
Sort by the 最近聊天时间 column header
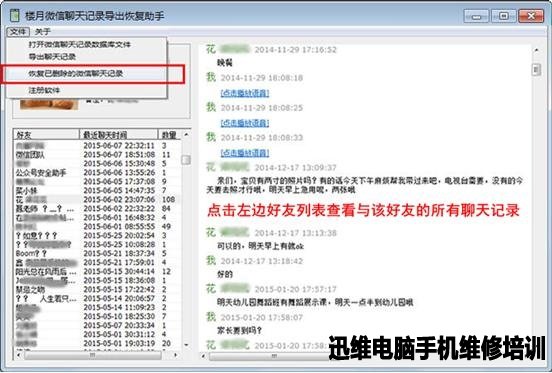point(119,135)
